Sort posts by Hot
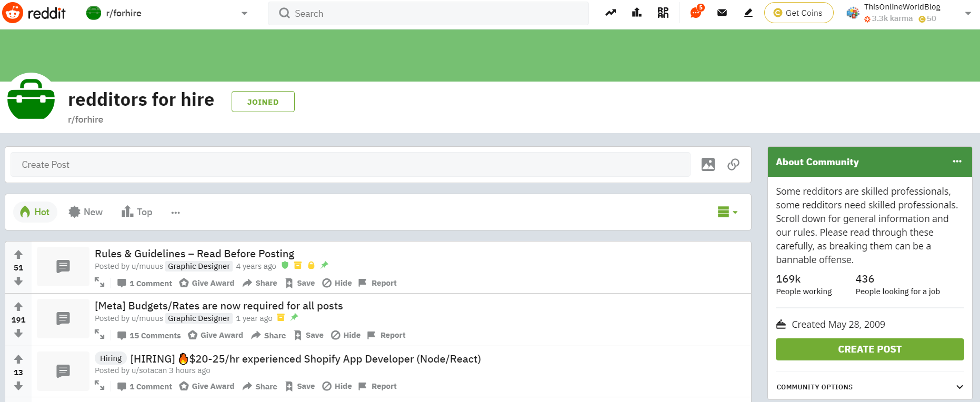 tap(35, 212)
